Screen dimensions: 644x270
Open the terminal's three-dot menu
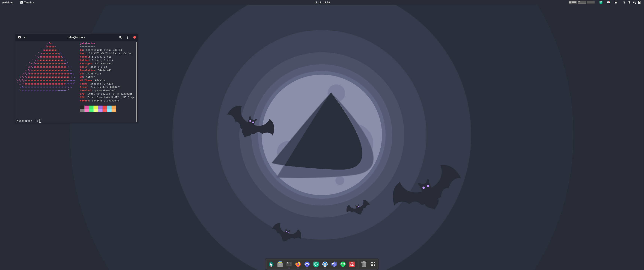pyautogui.click(x=127, y=37)
